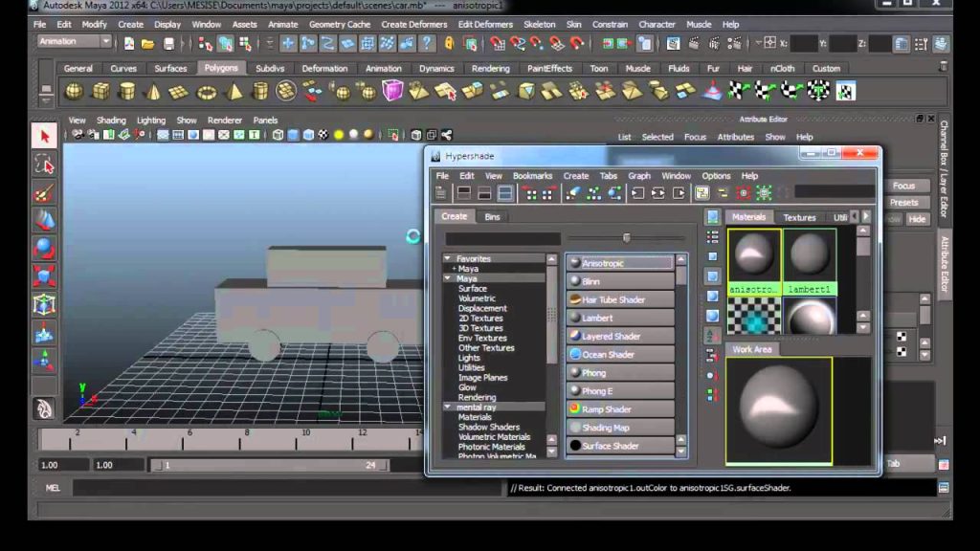980x551 pixels.
Task: Open the Create Deformers menu
Action: pyautogui.click(x=413, y=24)
